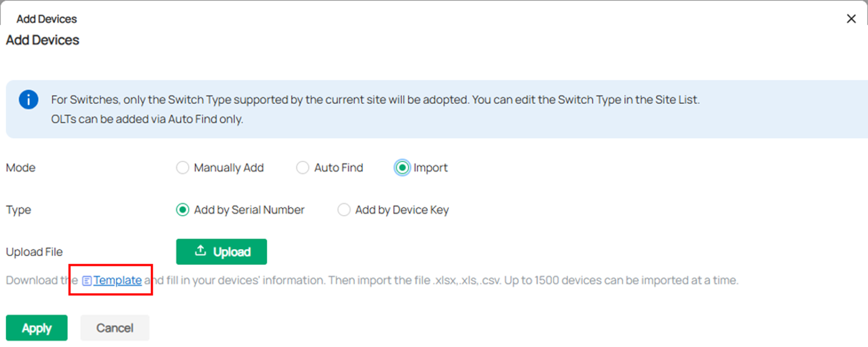868x347 pixels.
Task: Click the 'Up to 1500 devices' hint text
Action: tap(621, 280)
